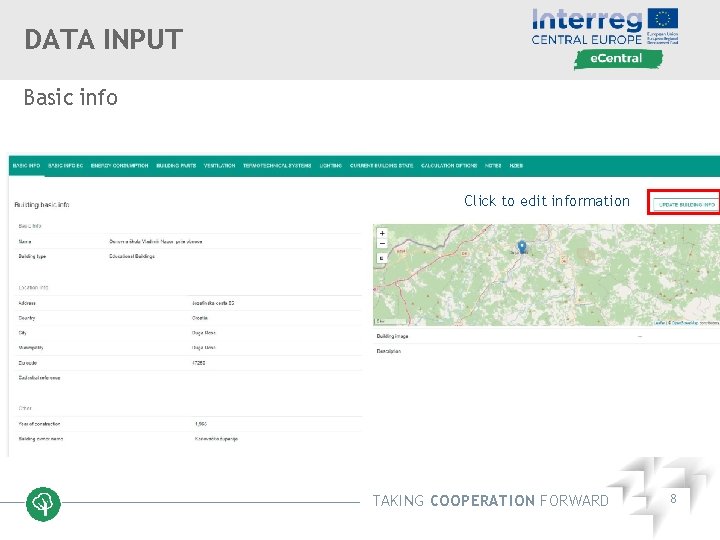Viewport: 720px width, 540px height.
Task: Click the Description row label
Action: coord(388,351)
